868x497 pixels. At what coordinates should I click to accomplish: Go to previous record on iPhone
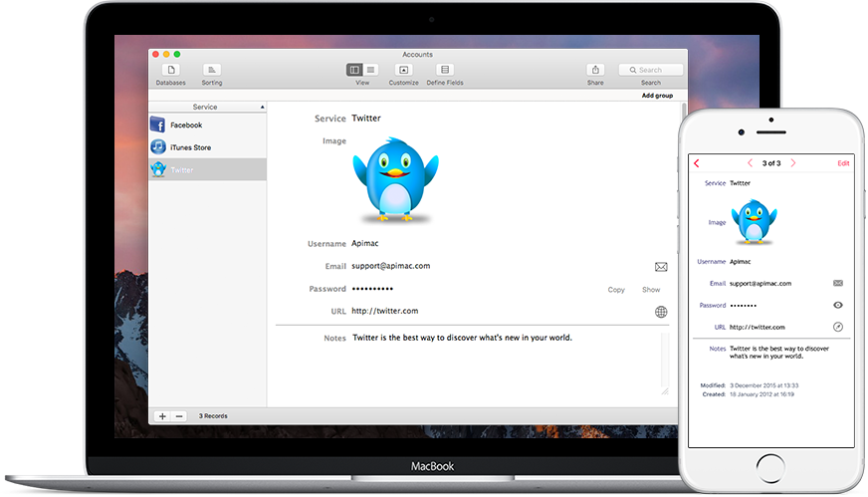[x=751, y=163]
